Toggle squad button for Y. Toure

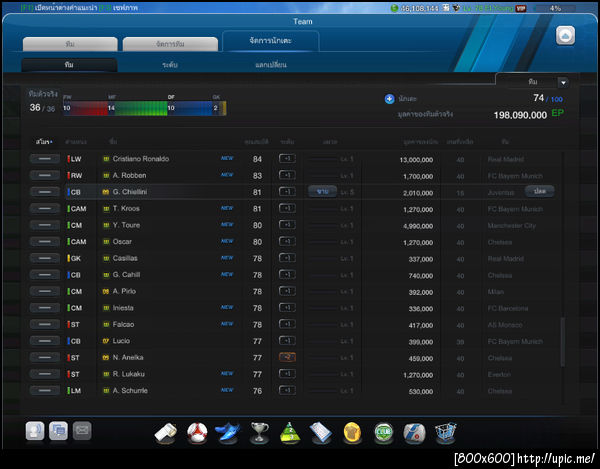pyautogui.click(x=45, y=225)
